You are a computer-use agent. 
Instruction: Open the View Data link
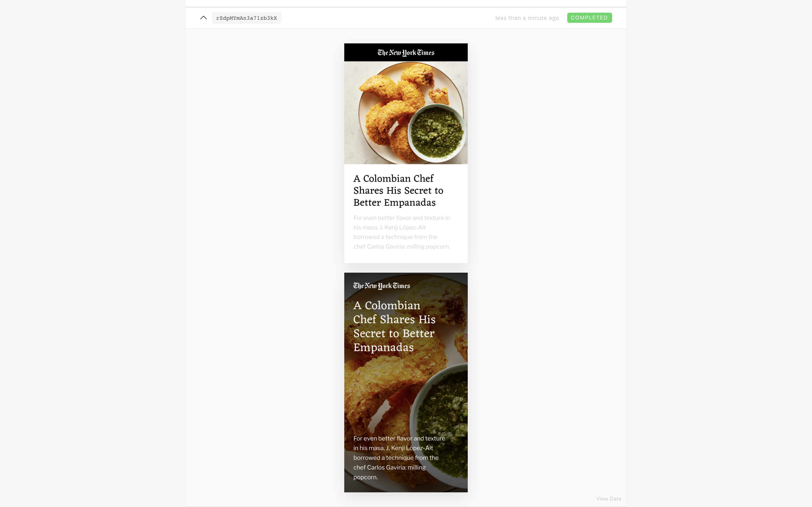608,499
